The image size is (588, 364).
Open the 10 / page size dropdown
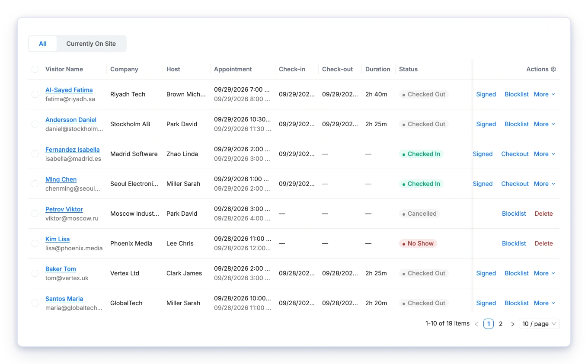[x=539, y=324]
